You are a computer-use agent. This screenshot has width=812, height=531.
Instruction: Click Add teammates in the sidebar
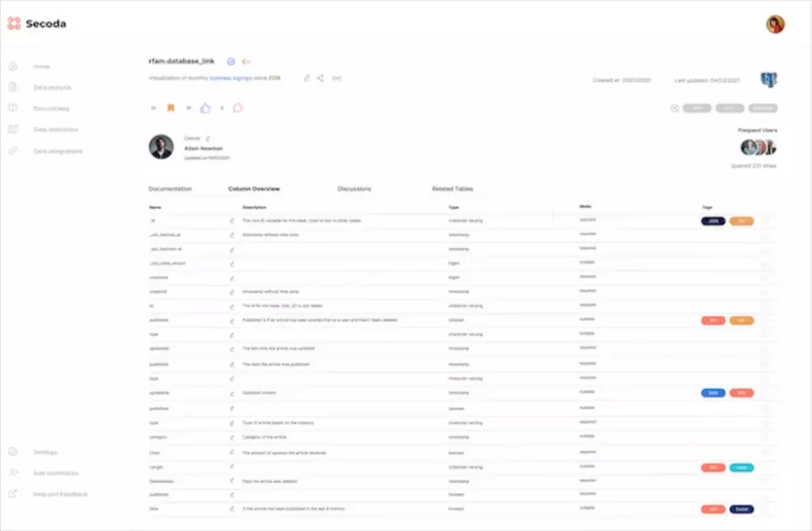(x=56, y=473)
